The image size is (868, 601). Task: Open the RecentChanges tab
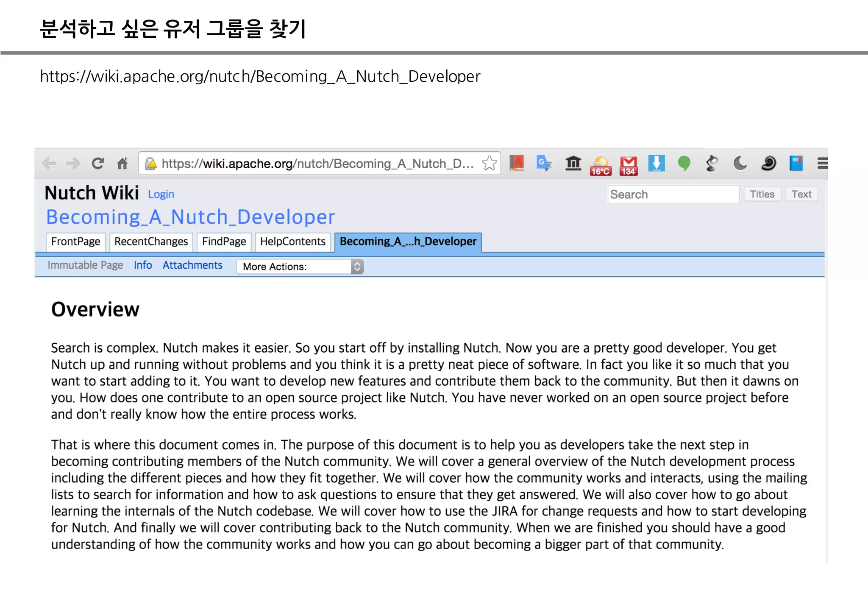151,242
